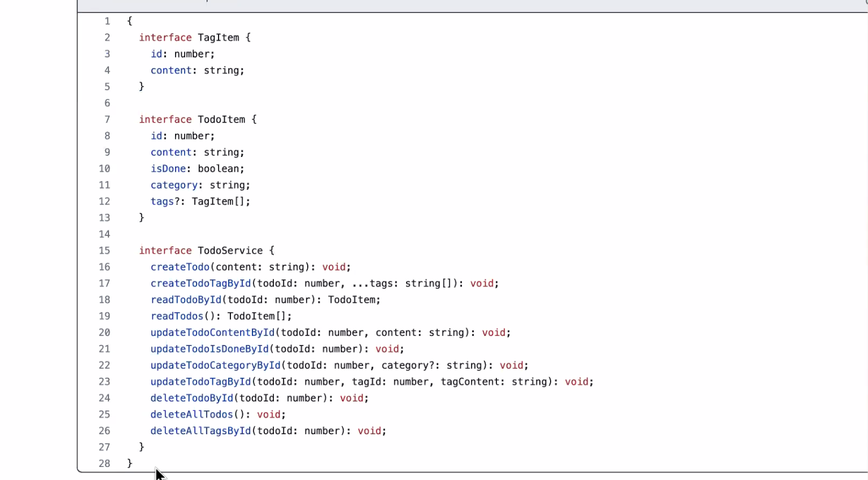Click the 'id' property on line 3
This screenshot has height=480, width=868.
[x=156, y=54]
